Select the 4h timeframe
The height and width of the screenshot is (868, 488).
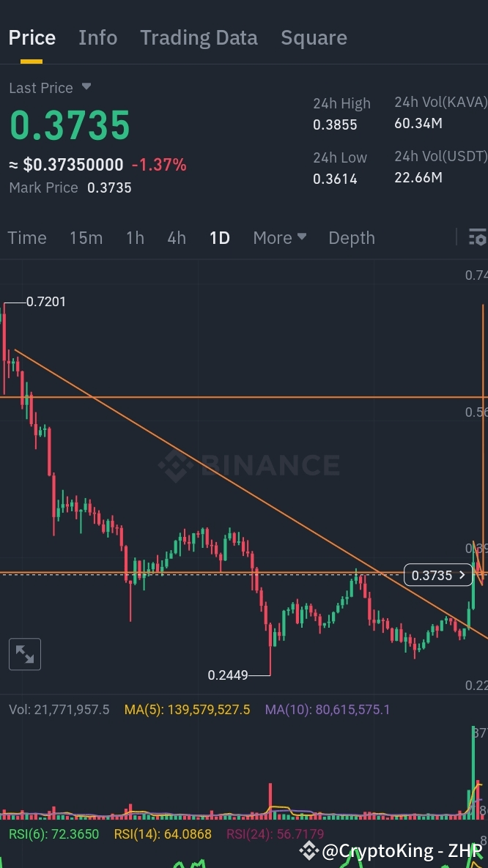tap(176, 237)
